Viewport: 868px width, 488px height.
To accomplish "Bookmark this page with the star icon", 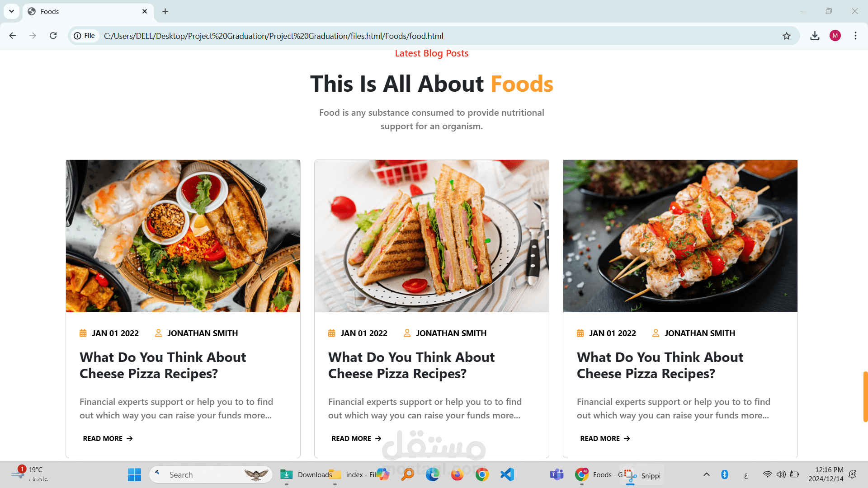I will click(787, 36).
